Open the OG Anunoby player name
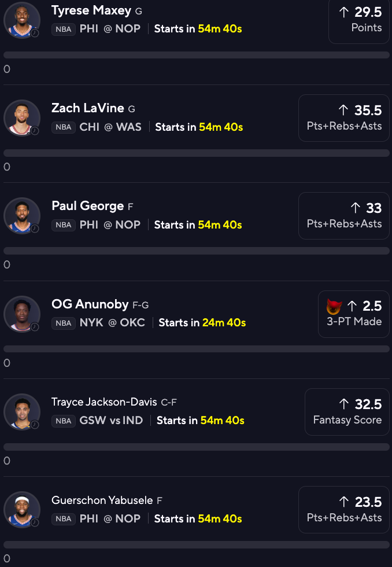Viewport: 392px width, 567px height. click(x=90, y=304)
